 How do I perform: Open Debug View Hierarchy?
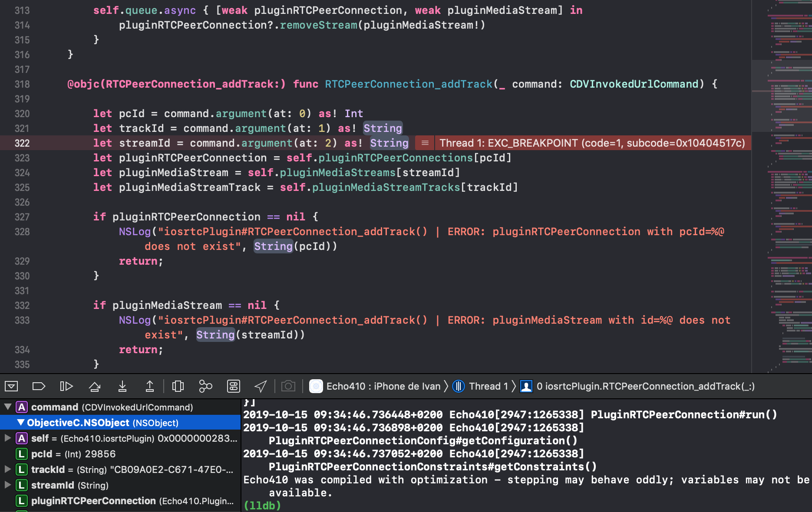(x=178, y=386)
